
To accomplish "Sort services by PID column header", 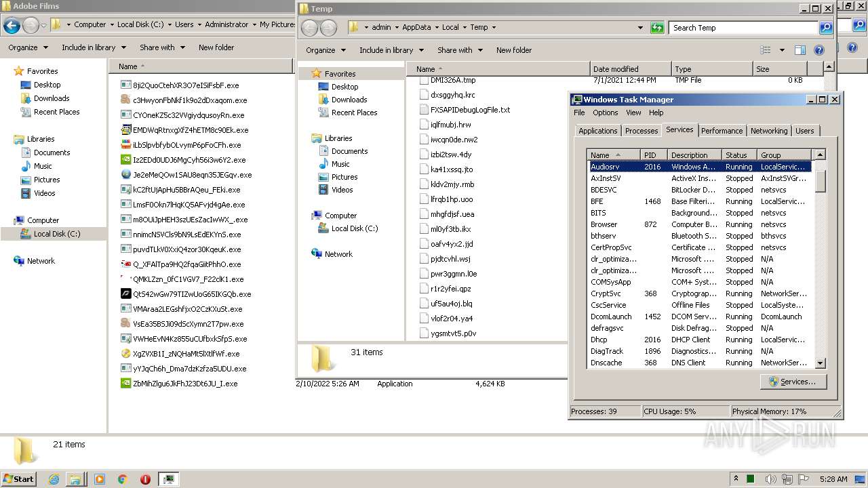I will 654,155.
